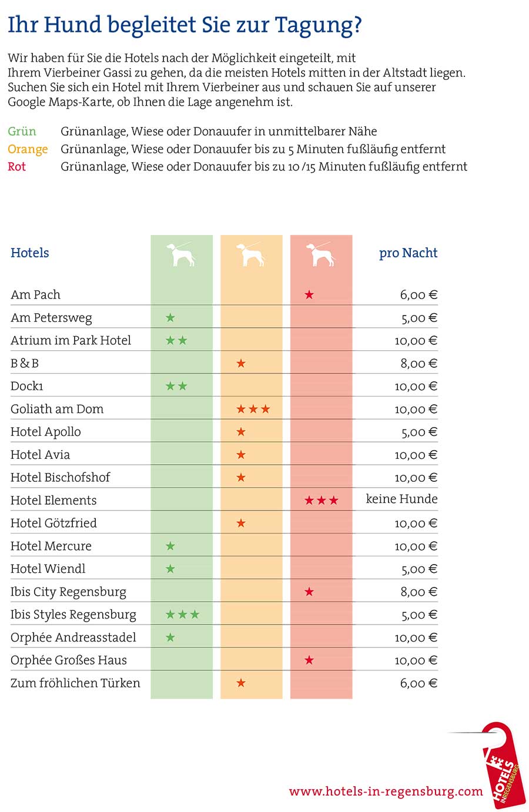
Task: Click the three green stars for Ibis Styles
Action: (x=183, y=615)
